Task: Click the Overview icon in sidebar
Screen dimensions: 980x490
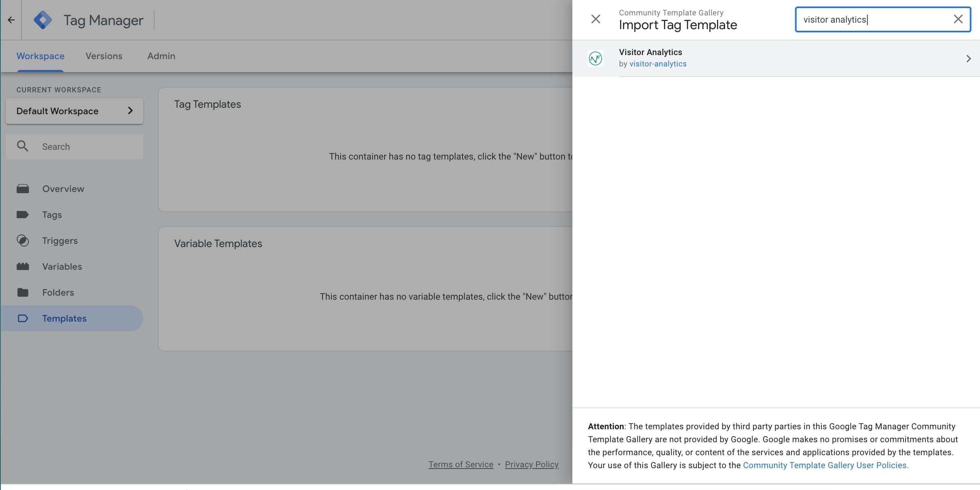Action: point(23,189)
